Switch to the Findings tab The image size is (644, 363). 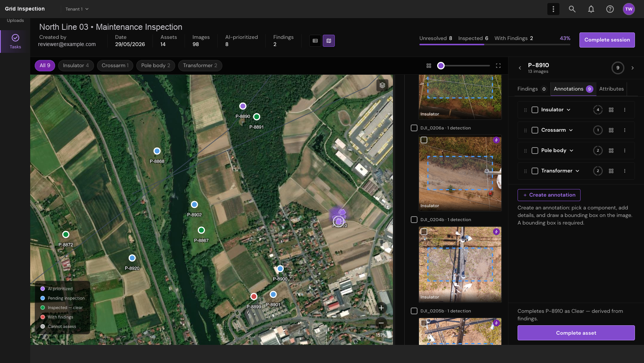(532, 89)
